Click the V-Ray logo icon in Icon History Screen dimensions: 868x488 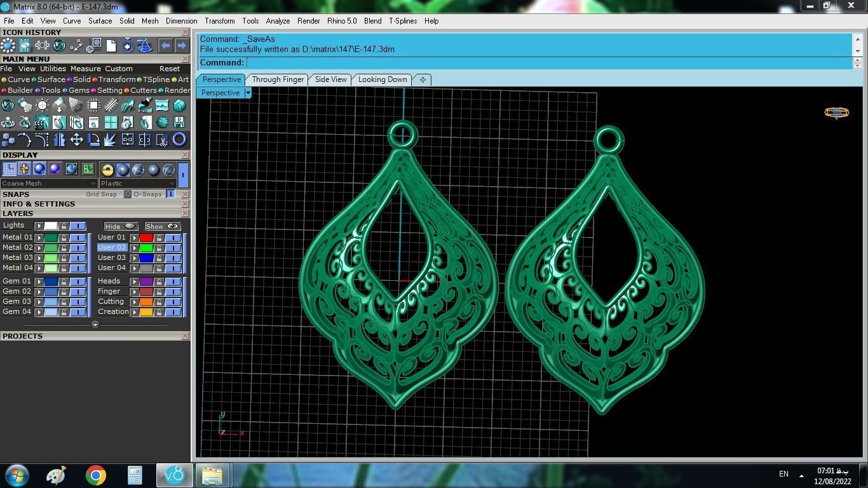pos(59,46)
